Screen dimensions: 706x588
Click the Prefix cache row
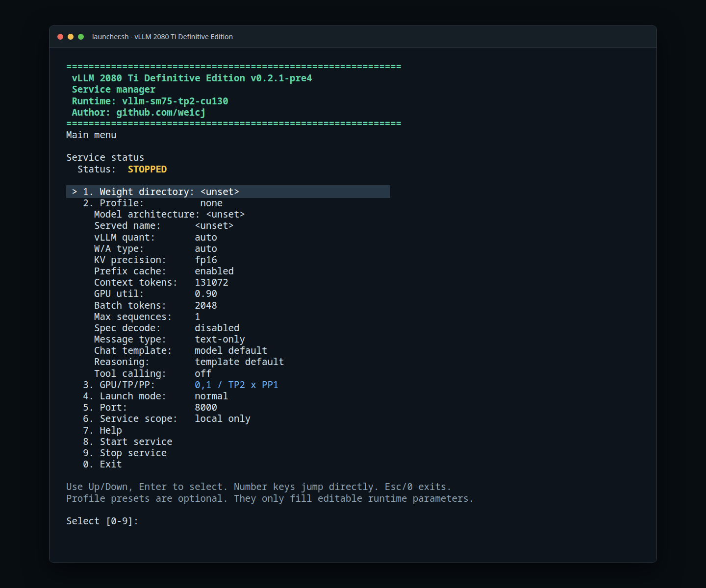point(164,271)
